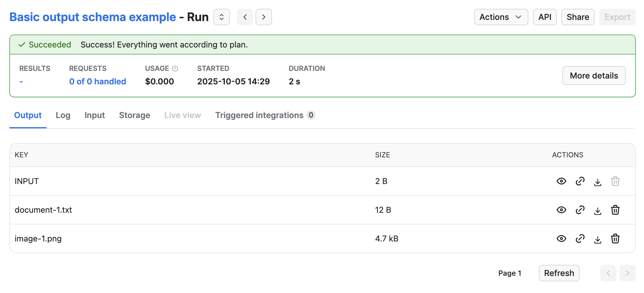Click the Refresh button
The height and width of the screenshot is (293, 644).
(x=559, y=273)
